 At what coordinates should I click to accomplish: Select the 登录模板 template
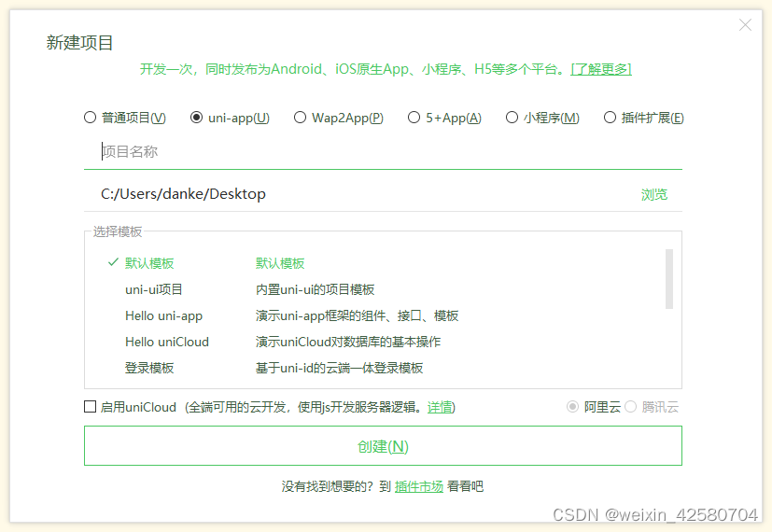pos(149,368)
